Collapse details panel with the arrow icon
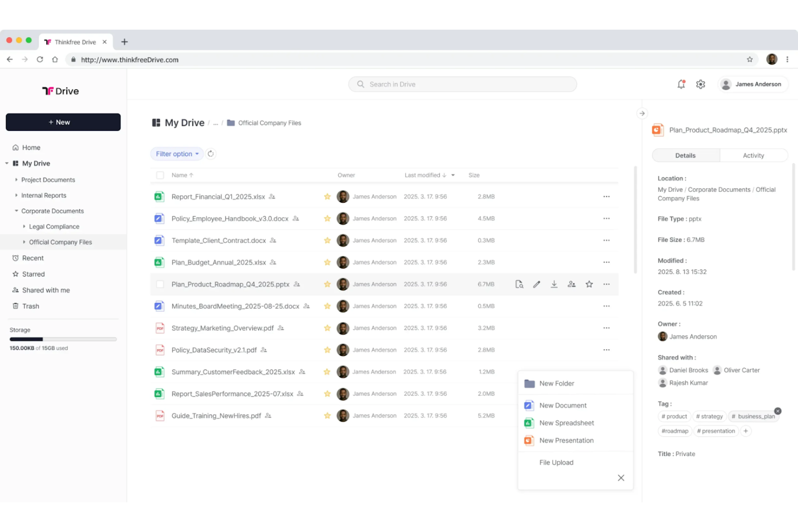The width and height of the screenshot is (798, 532). tap(642, 113)
